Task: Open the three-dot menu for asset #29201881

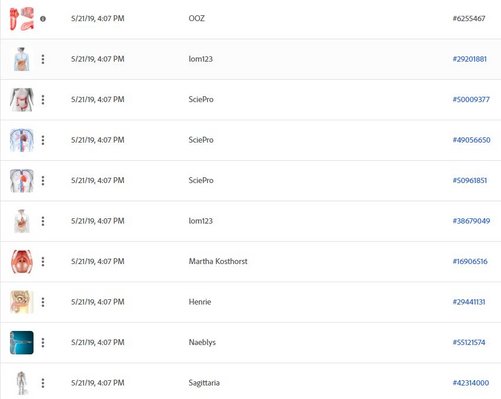Action: 43,59
